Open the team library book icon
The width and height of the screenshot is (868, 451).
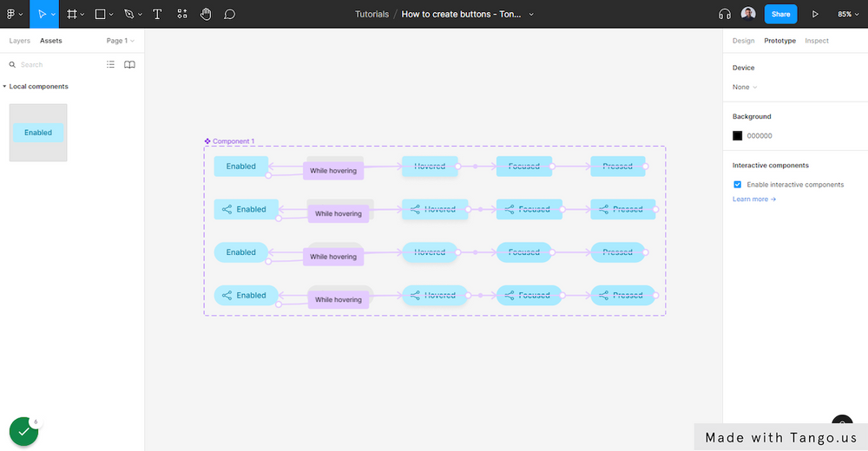129,64
